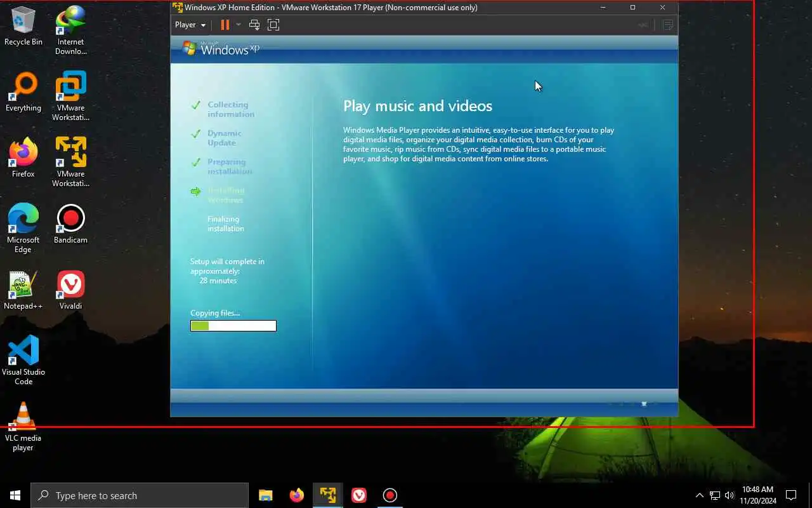Click the Windows XP logo in setup header
This screenshot has width=812, height=508.
pos(221,48)
